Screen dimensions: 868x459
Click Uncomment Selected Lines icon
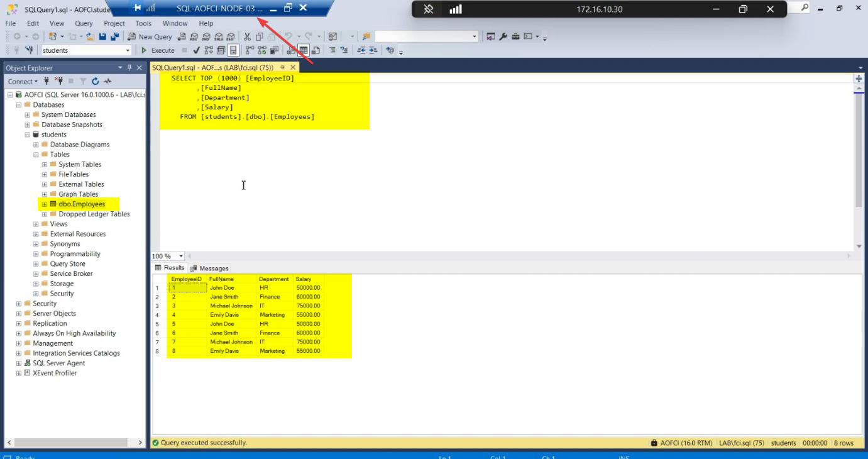[344, 50]
